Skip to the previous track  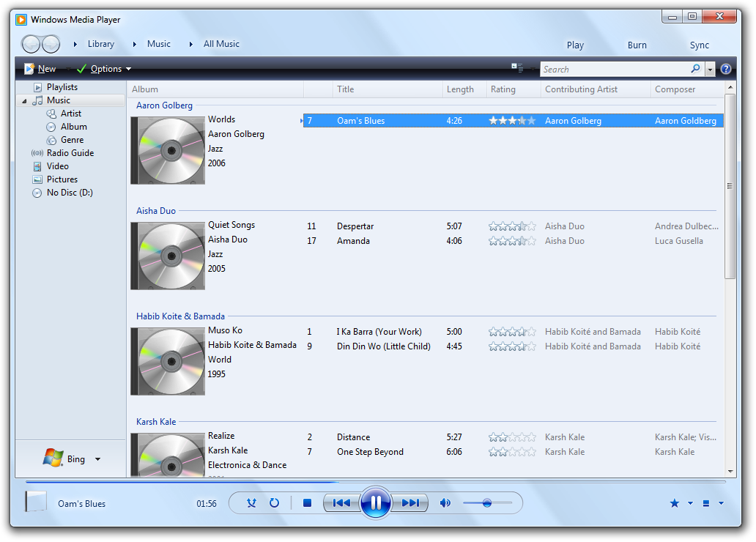point(341,503)
